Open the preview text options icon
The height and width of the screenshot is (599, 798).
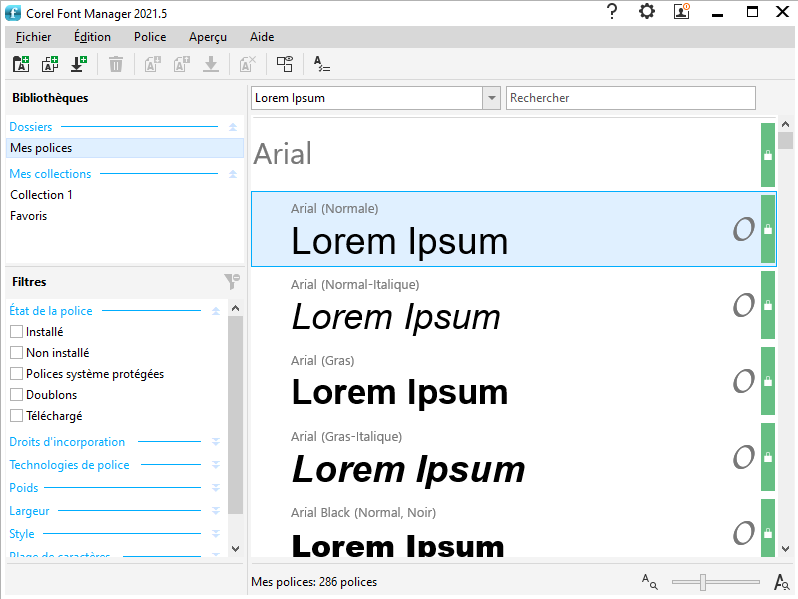(321, 64)
